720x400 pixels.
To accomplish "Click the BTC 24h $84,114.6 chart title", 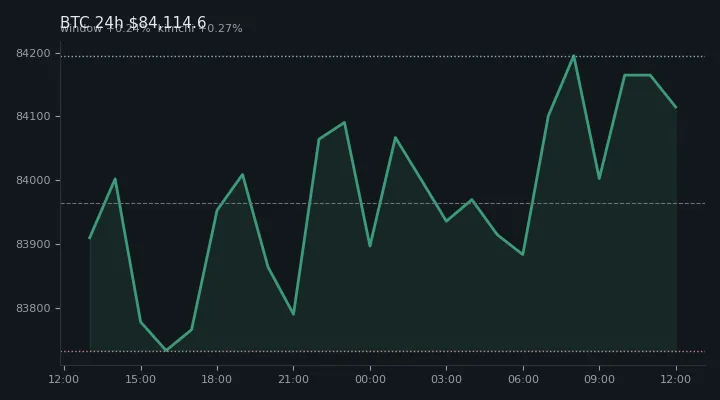I will 133,22.
